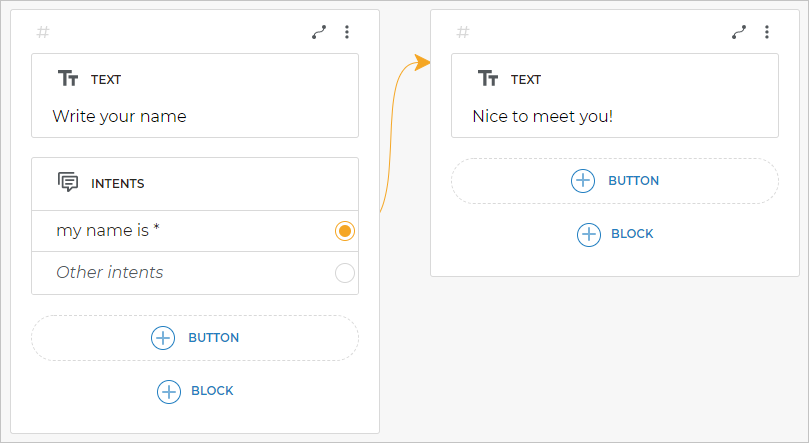Viewport: 809px width, 443px height.
Task: Select the orange 'my name is *' connector dot
Action: (x=345, y=231)
